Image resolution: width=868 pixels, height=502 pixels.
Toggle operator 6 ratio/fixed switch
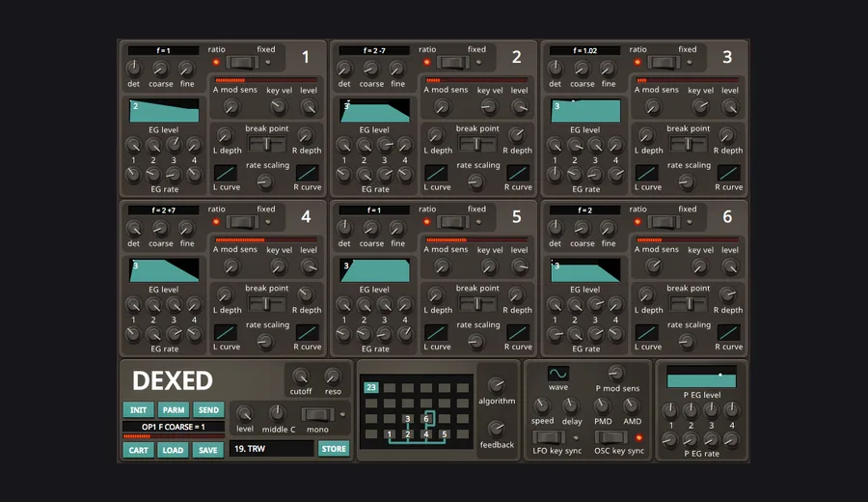point(664,222)
